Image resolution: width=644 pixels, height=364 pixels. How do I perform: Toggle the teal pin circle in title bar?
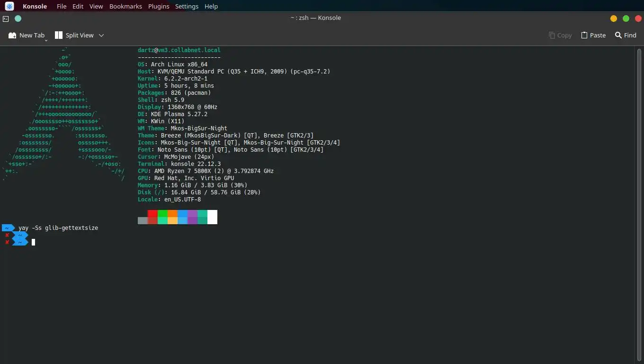coord(18,18)
